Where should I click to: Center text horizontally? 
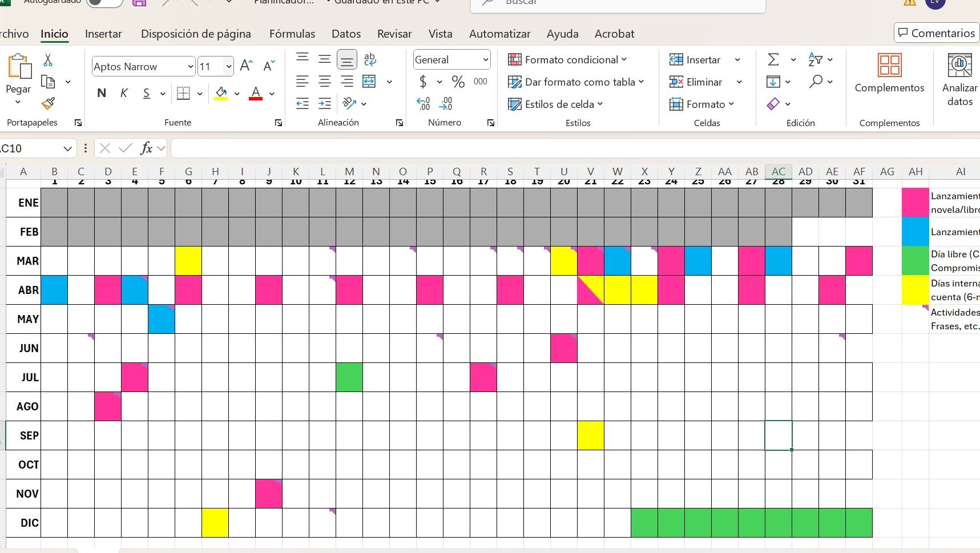pos(325,81)
